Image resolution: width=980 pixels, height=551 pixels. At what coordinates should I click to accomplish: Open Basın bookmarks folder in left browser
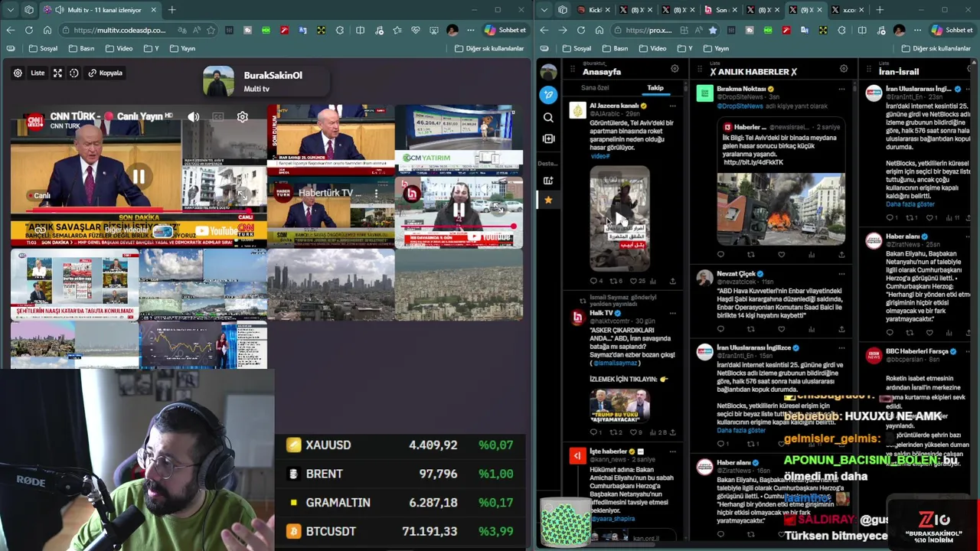coord(82,48)
